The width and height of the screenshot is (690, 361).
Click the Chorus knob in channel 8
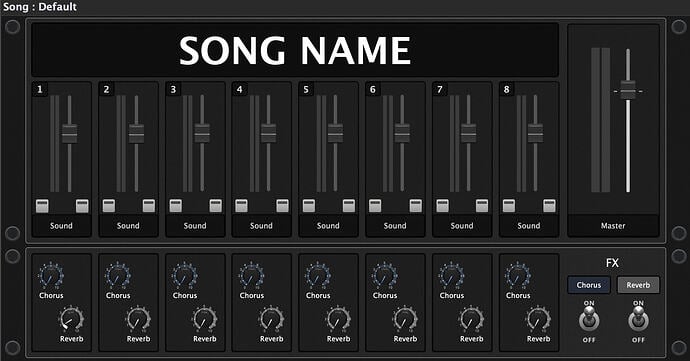point(518,276)
